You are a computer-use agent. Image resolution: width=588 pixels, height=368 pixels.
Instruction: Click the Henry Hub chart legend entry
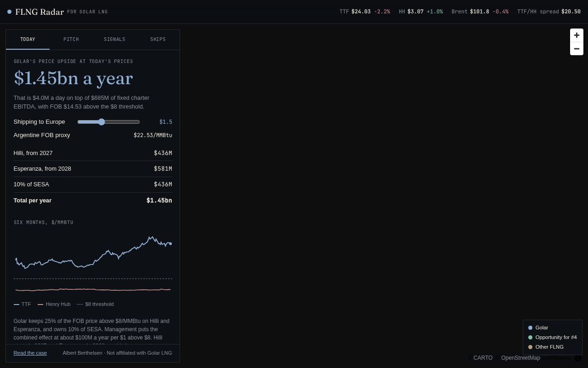click(54, 305)
